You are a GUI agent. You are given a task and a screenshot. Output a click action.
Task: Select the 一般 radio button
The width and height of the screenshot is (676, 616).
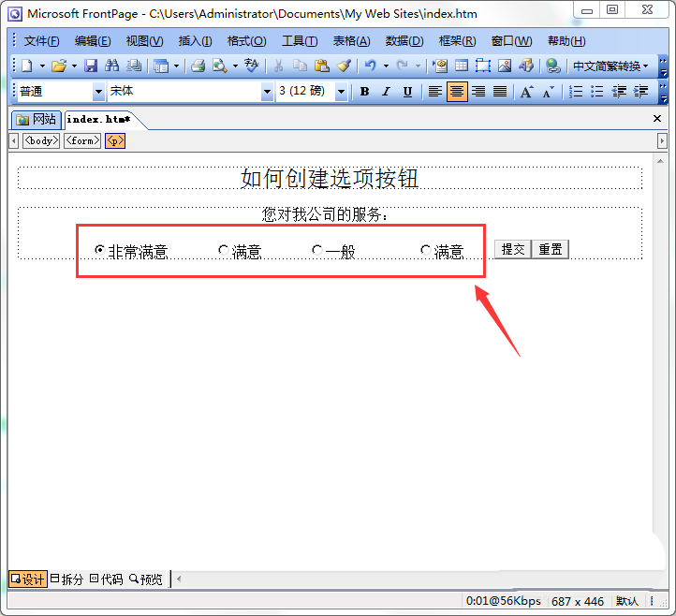click(316, 250)
